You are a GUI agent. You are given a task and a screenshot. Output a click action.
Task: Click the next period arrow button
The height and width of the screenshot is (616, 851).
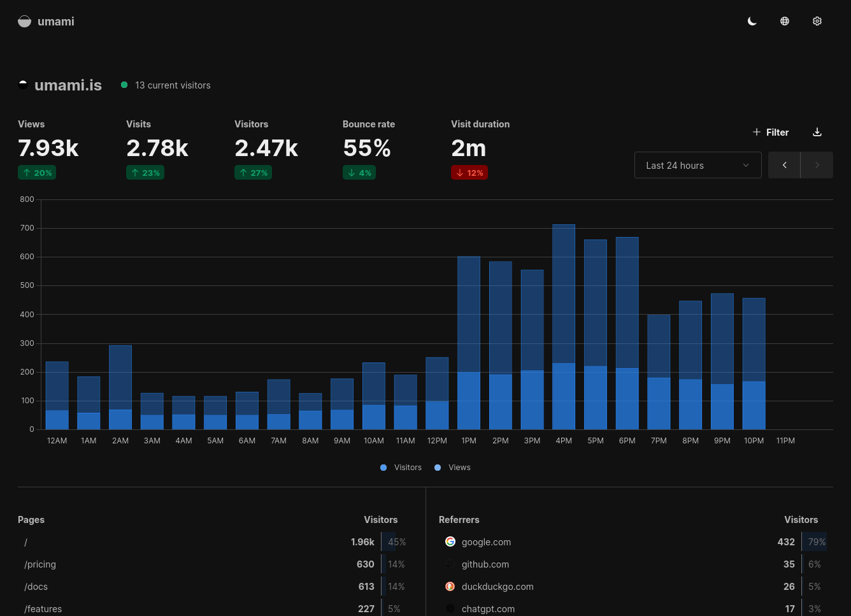[817, 165]
